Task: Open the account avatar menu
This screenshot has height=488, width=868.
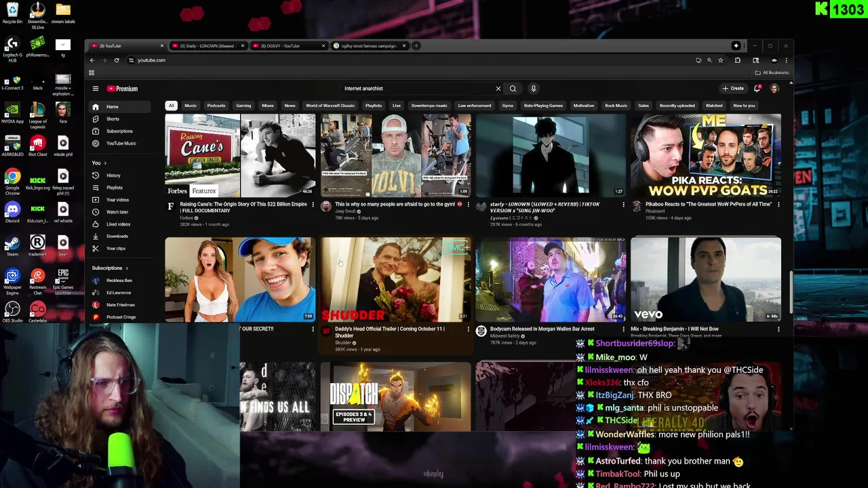Action: pyautogui.click(x=774, y=89)
